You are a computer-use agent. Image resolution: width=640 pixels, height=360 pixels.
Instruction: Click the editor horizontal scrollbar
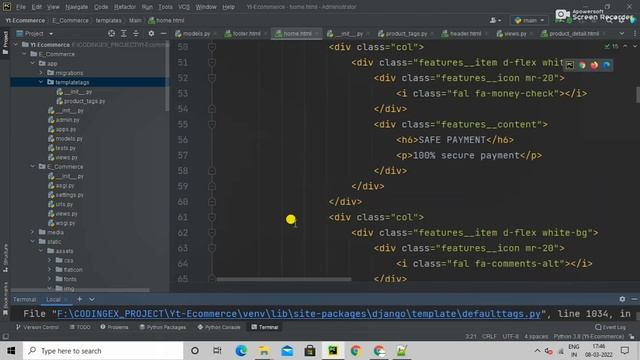284,280
